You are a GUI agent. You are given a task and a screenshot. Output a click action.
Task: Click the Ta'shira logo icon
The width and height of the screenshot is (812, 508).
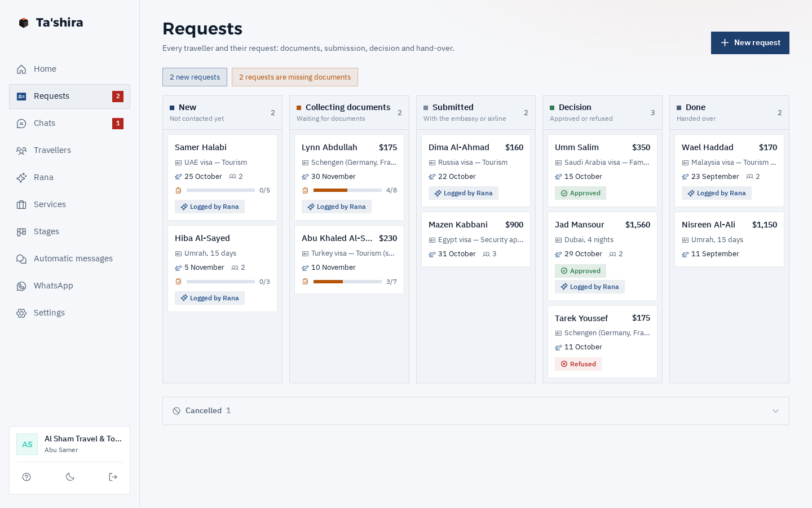[x=24, y=23]
